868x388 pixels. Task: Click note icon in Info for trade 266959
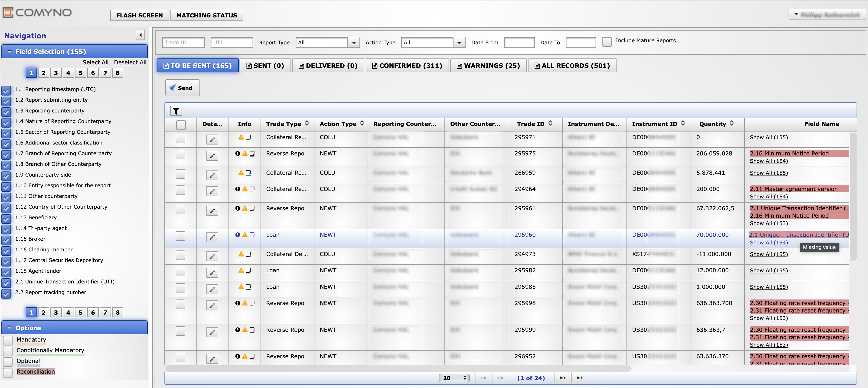pos(248,173)
